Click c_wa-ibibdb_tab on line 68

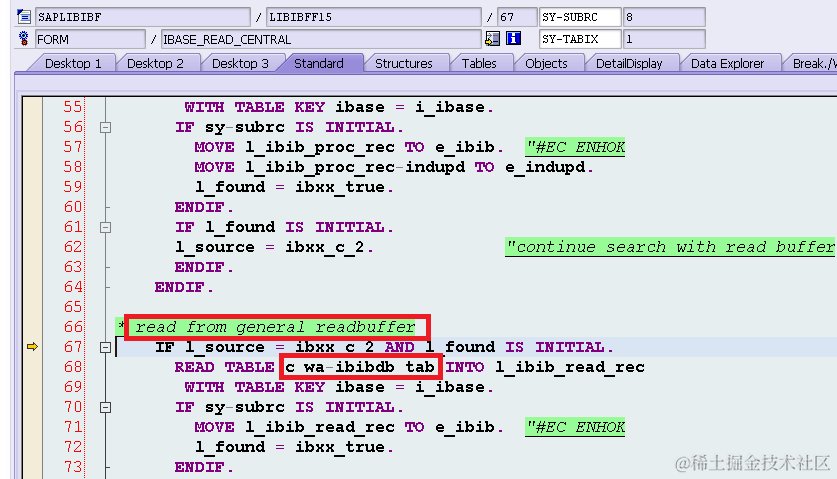[x=360, y=367]
